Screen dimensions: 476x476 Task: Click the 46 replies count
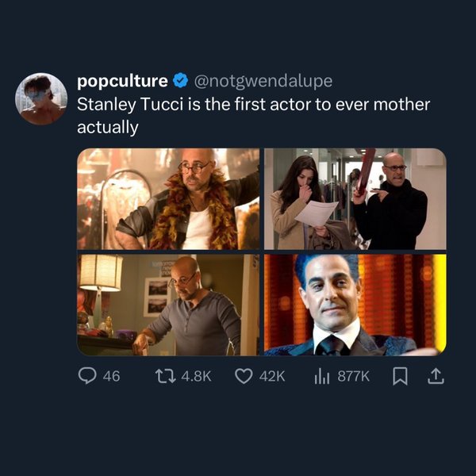(x=112, y=377)
